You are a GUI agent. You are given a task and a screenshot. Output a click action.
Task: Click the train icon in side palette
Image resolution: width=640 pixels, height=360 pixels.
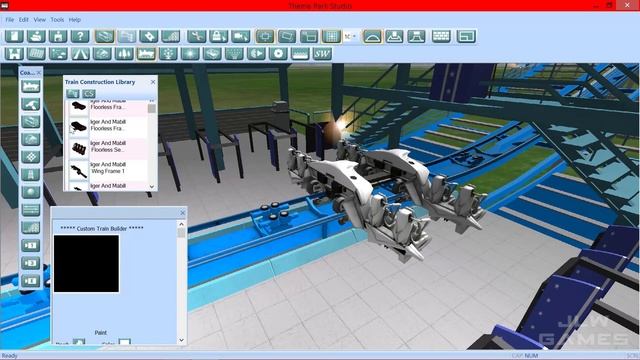tap(31, 86)
